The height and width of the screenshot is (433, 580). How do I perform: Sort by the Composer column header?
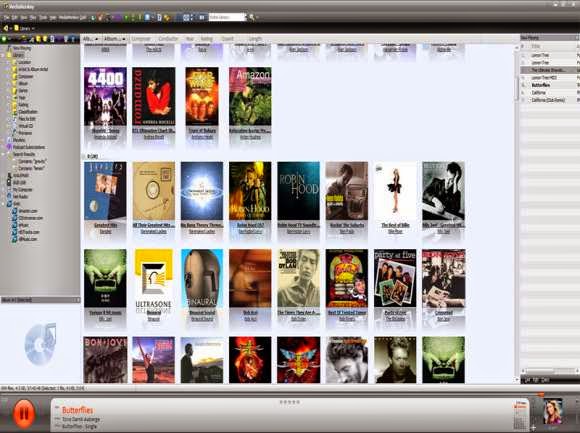point(141,39)
